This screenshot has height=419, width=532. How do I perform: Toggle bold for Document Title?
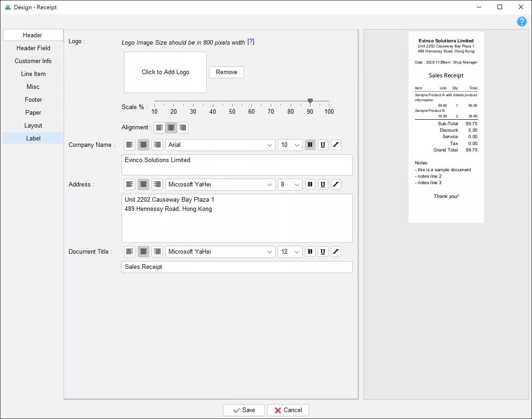coord(310,252)
